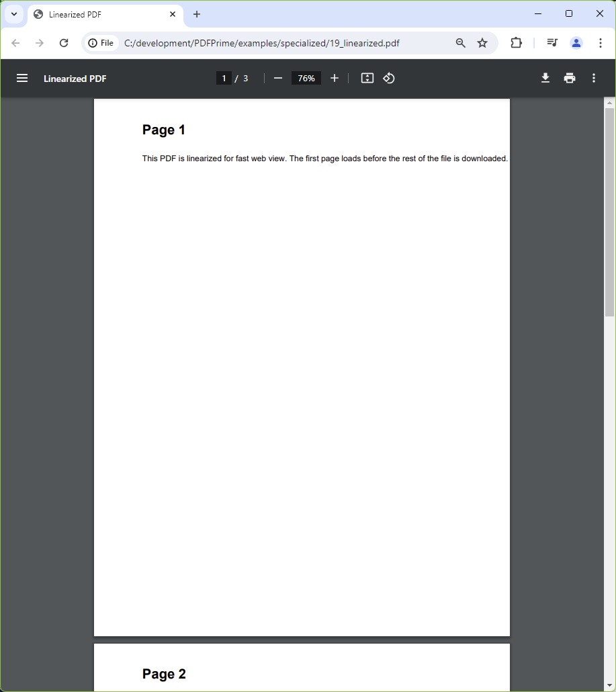Zoom out of the document
The image size is (616, 692).
[x=277, y=78]
